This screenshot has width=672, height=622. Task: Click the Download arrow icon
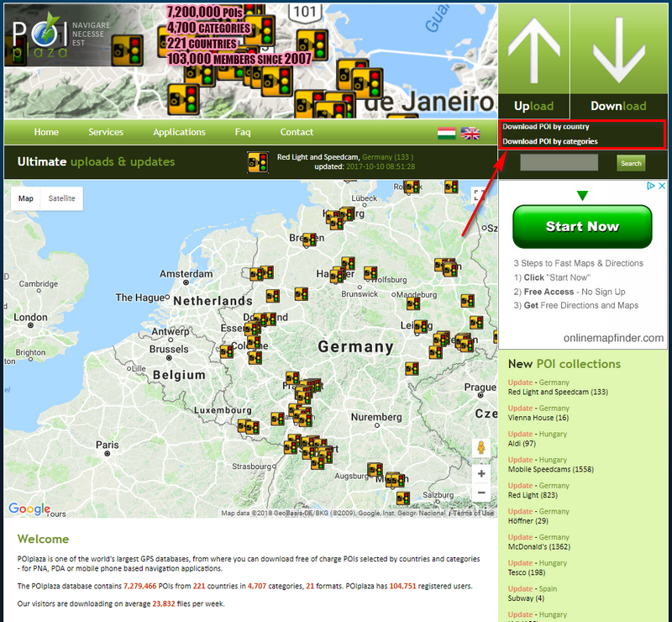click(x=618, y=50)
